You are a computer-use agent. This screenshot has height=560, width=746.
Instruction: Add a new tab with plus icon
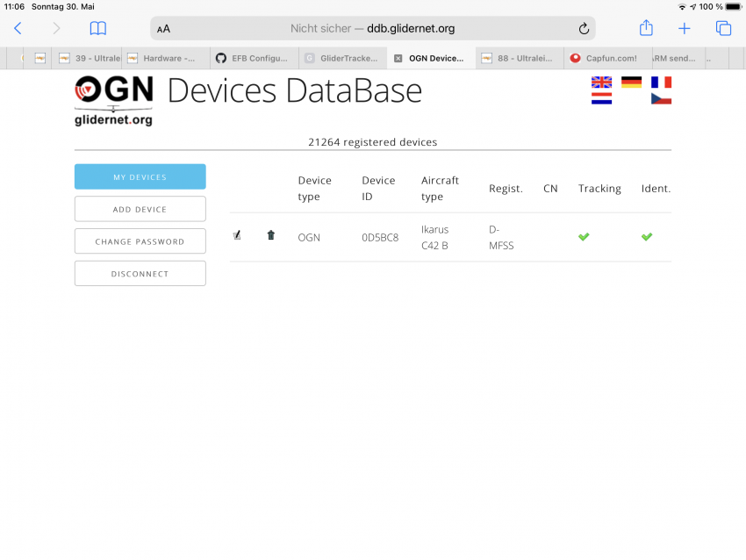[685, 29]
